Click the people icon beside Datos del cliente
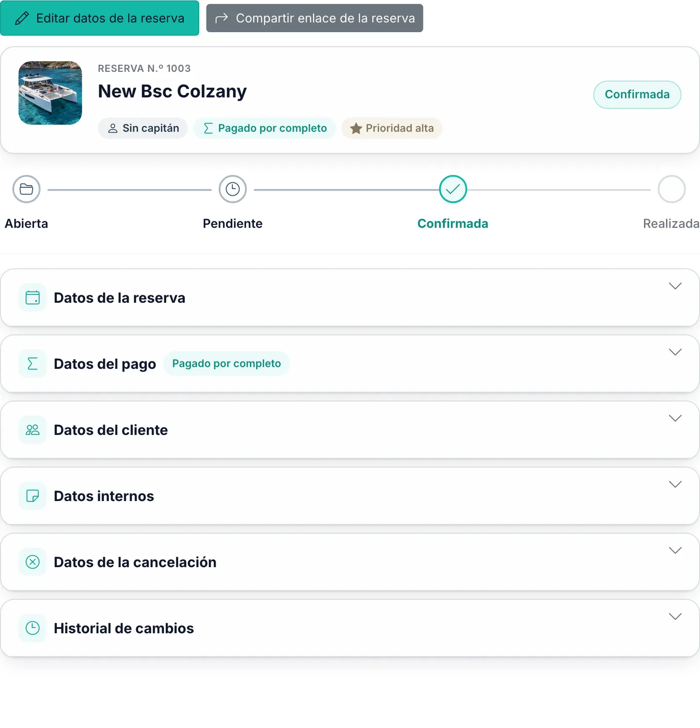Screen dimensions: 700x728 coord(33,430)
